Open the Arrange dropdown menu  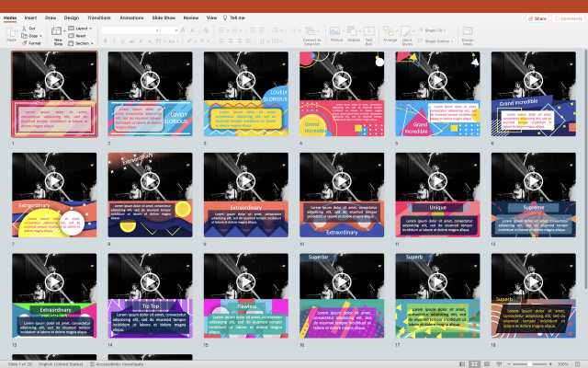pos(390,33)
